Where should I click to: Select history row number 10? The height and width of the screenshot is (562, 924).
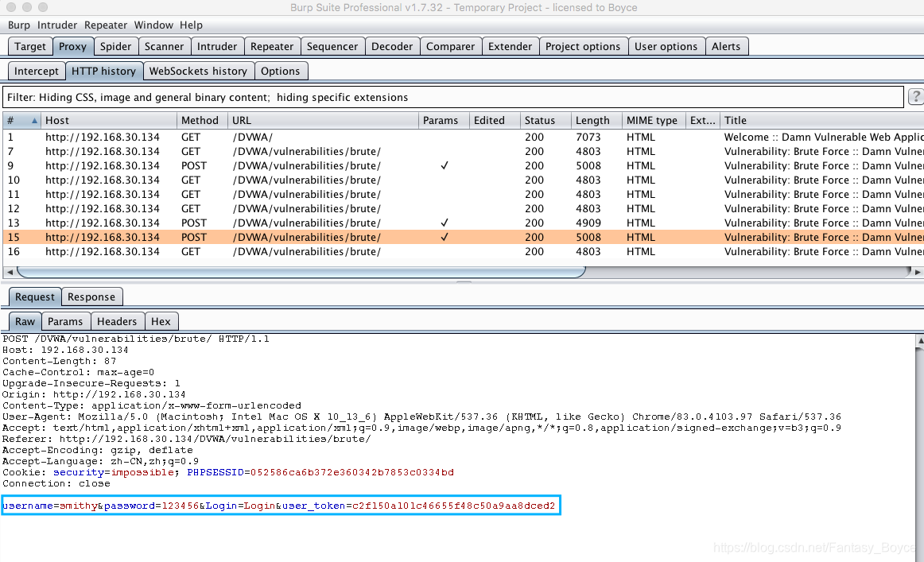463,180
